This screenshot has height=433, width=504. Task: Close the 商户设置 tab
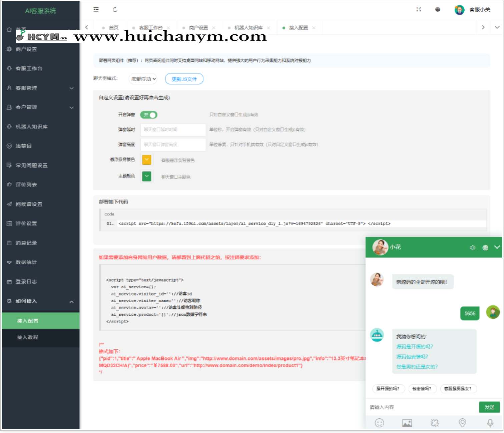point(214,28)
